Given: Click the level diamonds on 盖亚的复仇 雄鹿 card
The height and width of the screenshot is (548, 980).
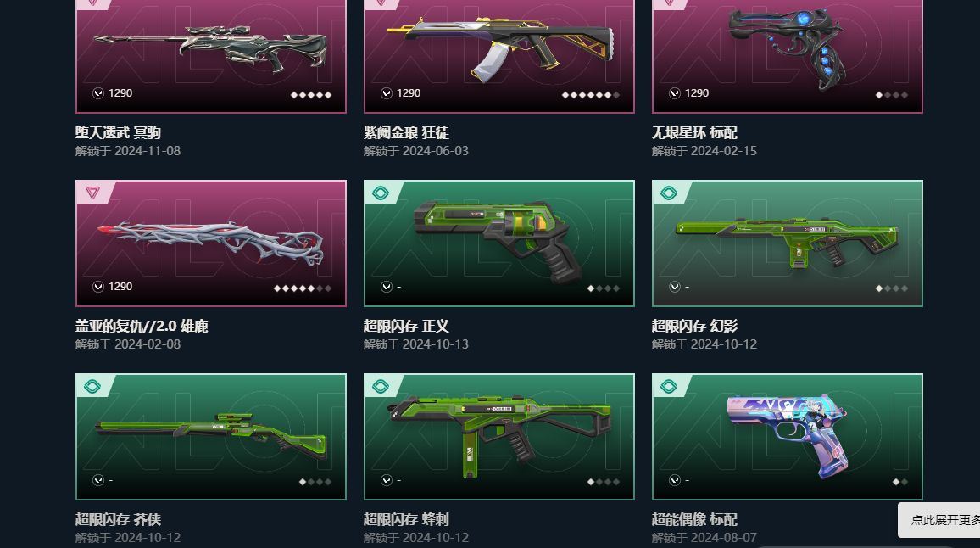Looking at the screenshot, I should [303, 288].
